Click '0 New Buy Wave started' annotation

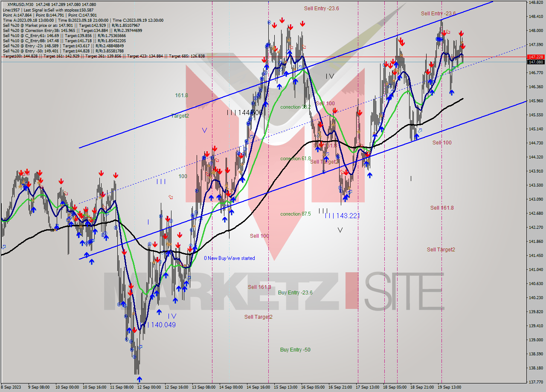pyautogui.click(x=229, y=258)
